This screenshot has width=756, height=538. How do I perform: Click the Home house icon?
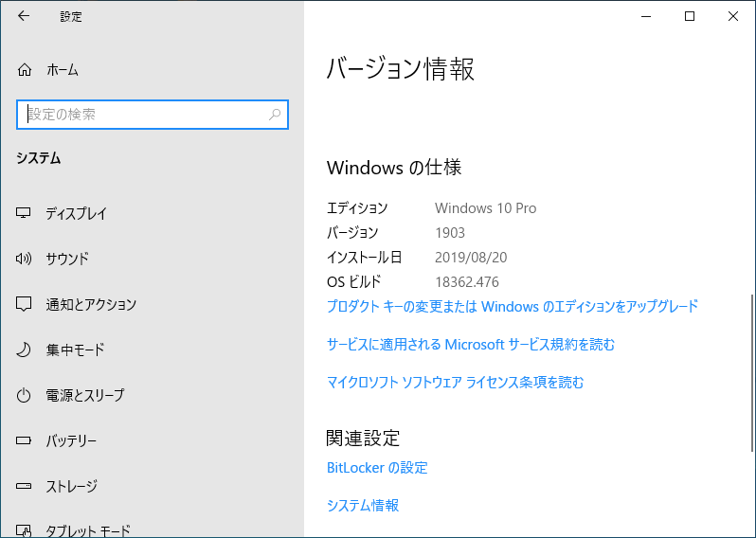[x=25, y=70]
